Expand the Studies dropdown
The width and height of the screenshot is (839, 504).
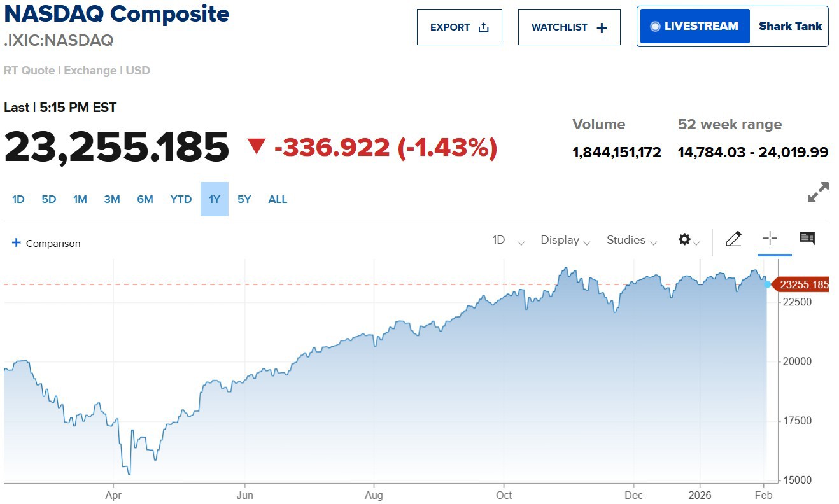point(631,241)
